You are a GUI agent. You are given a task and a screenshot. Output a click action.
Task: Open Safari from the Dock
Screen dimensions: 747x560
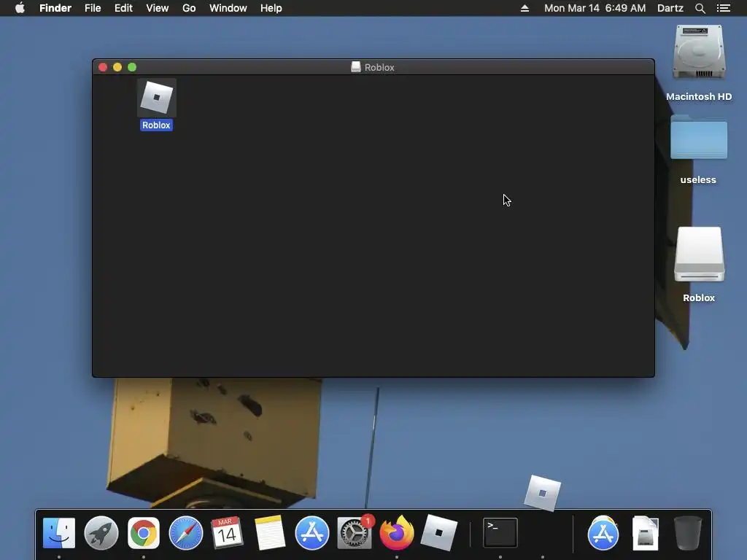tap(186, 533)
